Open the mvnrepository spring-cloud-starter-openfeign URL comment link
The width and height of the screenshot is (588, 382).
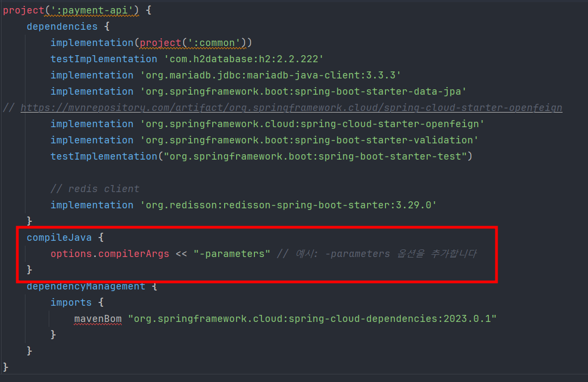[x=291, y=107]
